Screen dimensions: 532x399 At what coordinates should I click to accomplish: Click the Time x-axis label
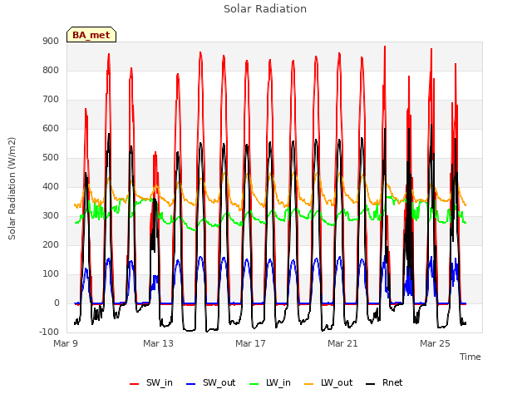point(470,357)
